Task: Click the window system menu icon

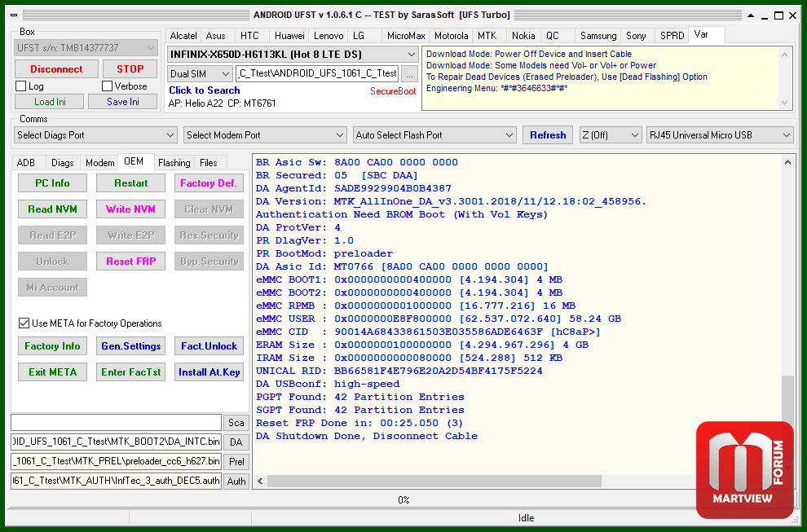Action: 14,15
